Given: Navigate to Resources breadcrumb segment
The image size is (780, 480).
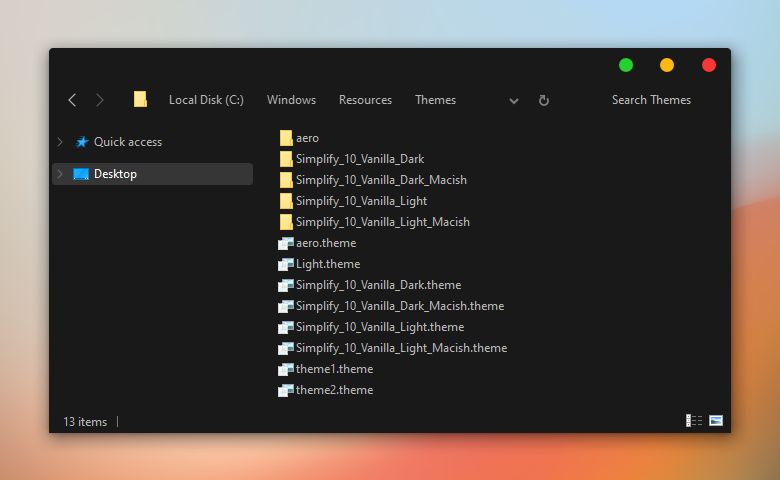Looking at the screenshot, I should click(x=365, y=100).
